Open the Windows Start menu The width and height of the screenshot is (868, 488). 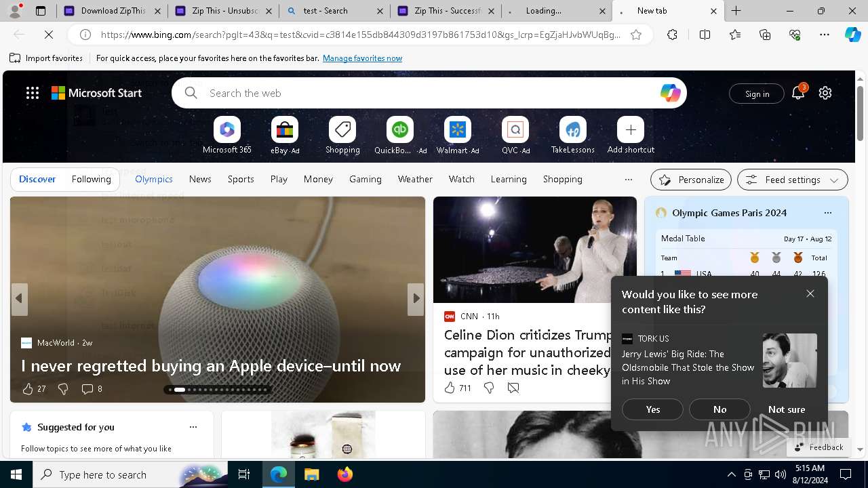pyautogui.click(x=16, y=474)
